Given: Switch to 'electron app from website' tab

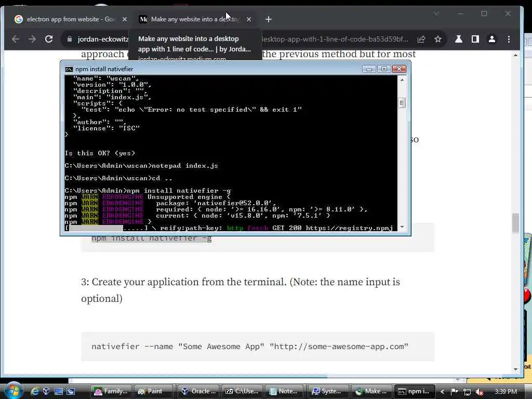Looking at the screenshot, I should click(71, 19).
